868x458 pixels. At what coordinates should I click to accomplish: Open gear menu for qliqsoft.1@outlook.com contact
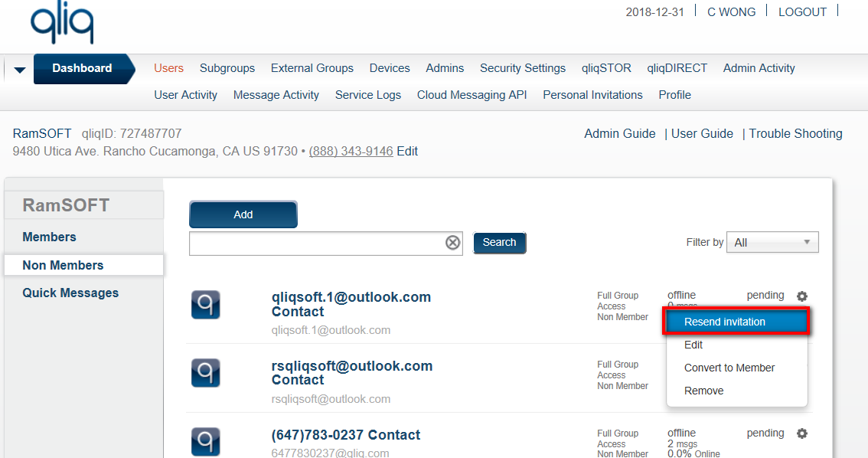801,296
